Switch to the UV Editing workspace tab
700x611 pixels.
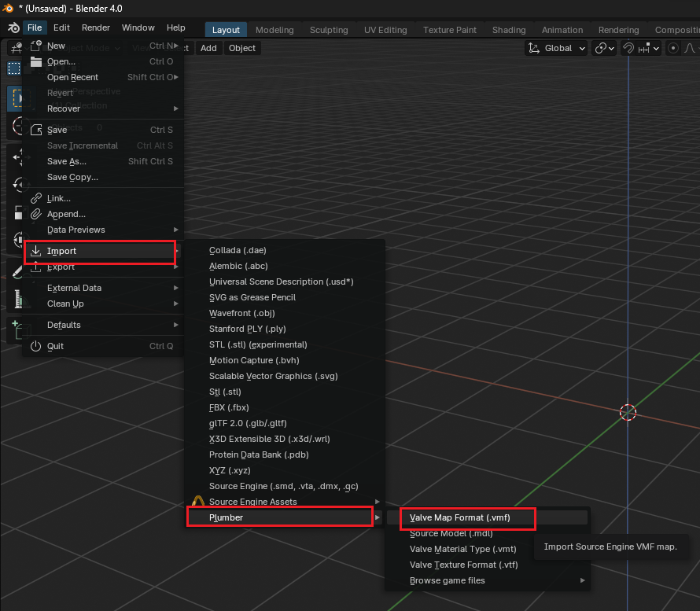385,30
